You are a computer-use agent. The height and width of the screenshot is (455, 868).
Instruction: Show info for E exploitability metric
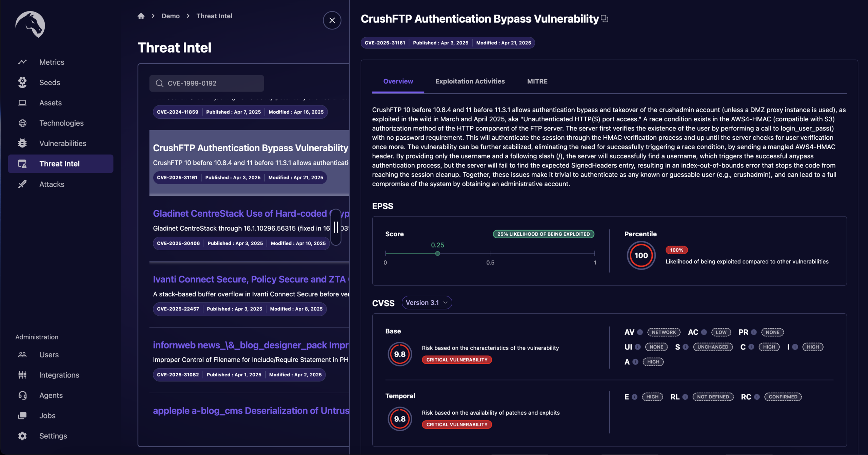pos(634,397)
